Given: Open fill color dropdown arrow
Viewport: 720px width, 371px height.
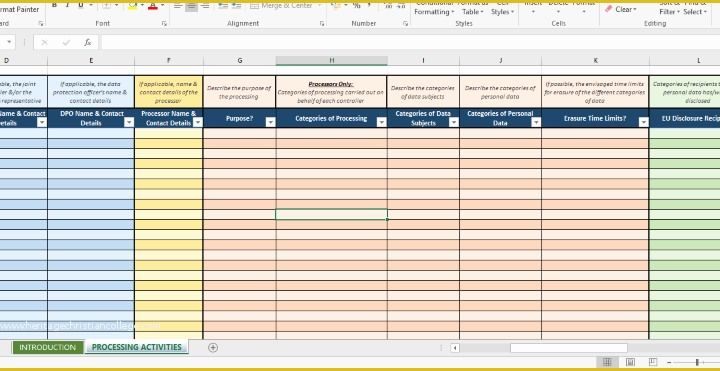Looking at the screenshot, I should [142, 5].
